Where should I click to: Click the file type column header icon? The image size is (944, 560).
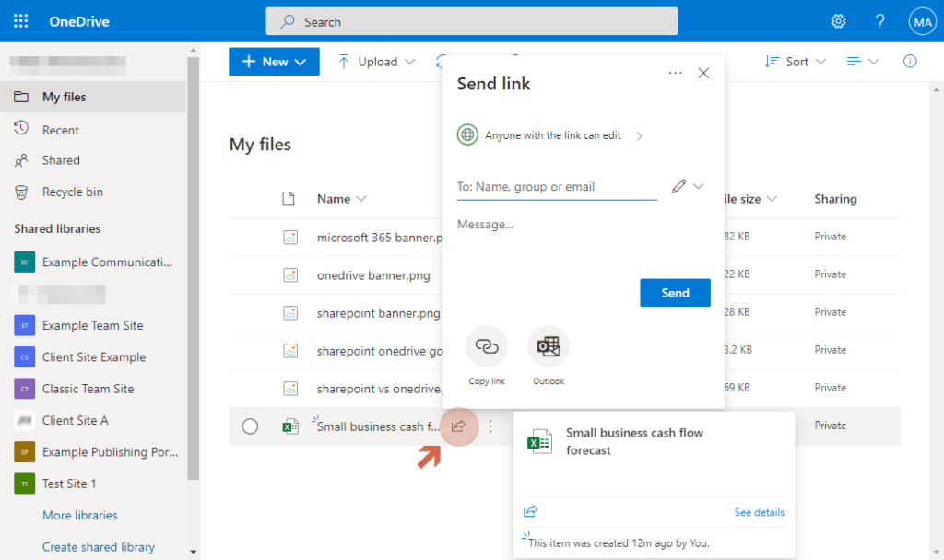[289, 199]
